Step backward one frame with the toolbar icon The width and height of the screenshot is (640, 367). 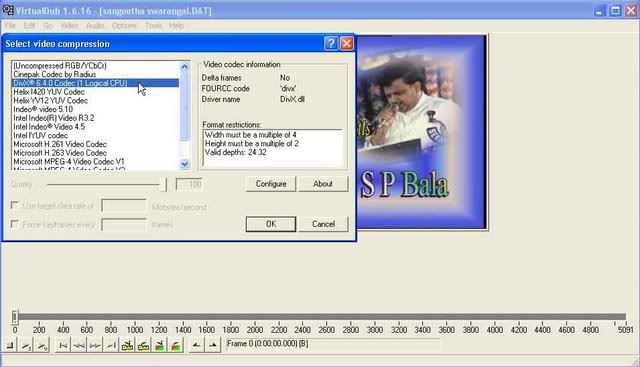79,345
